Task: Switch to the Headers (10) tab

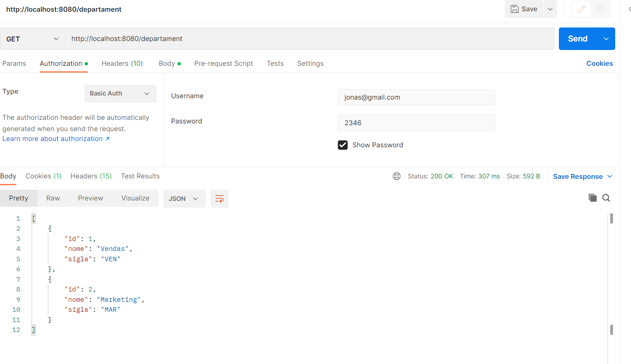Action: pos(122,64)
